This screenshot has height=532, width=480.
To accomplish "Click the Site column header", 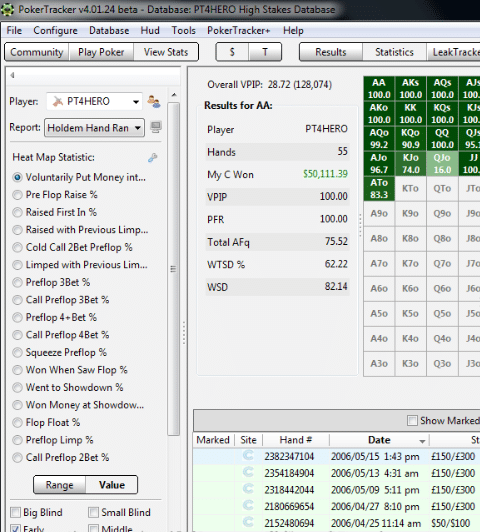I will 248,440.
